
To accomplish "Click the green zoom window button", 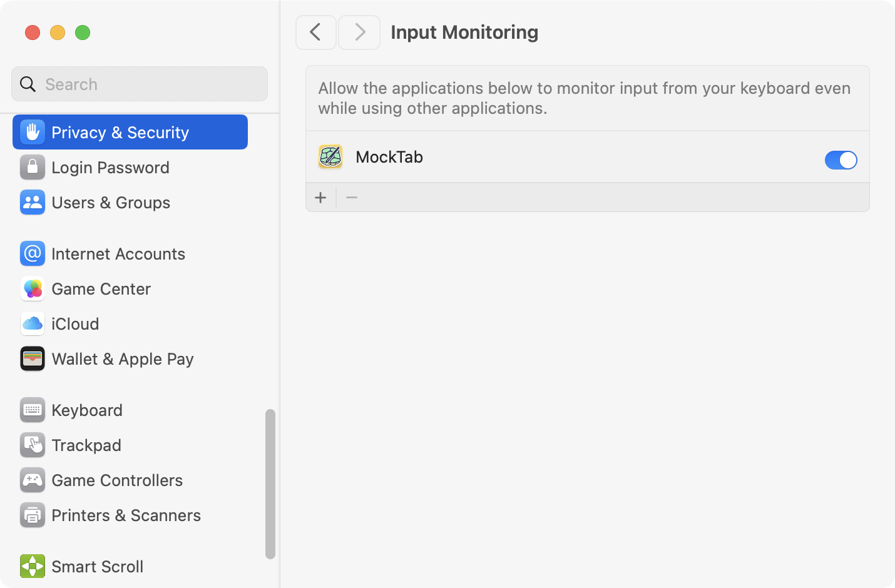I will [83, 33].
